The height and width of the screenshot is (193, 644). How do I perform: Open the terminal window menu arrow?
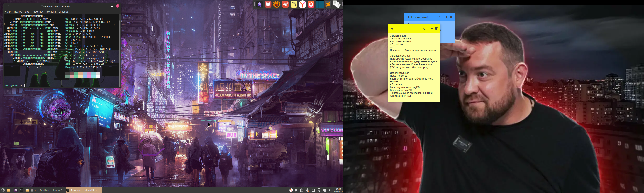click(8, 6)
